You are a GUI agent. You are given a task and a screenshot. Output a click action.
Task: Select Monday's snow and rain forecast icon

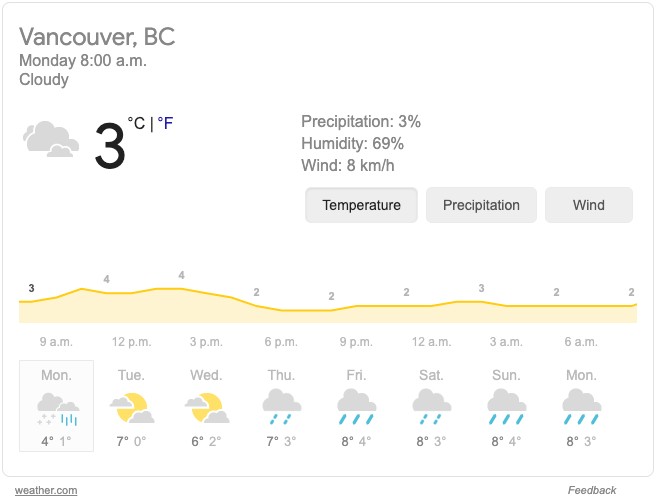[58, 409]
